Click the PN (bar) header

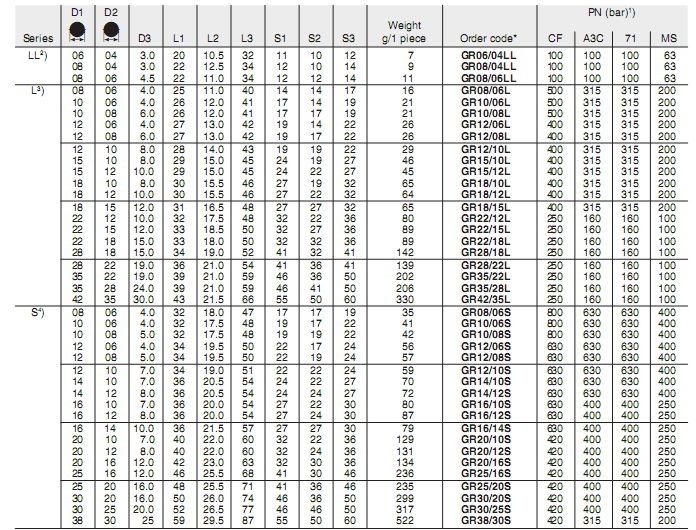point(614,9)
